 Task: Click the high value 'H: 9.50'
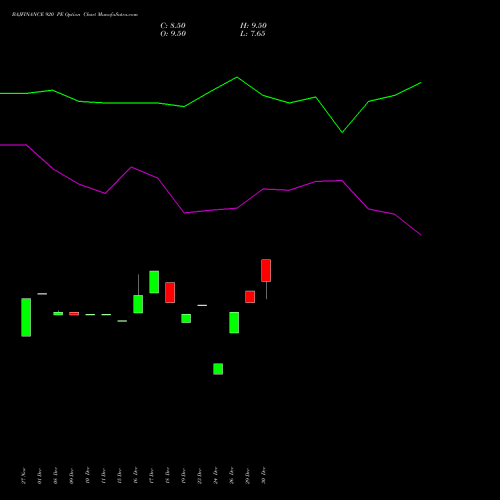click(x=253, y=26)
